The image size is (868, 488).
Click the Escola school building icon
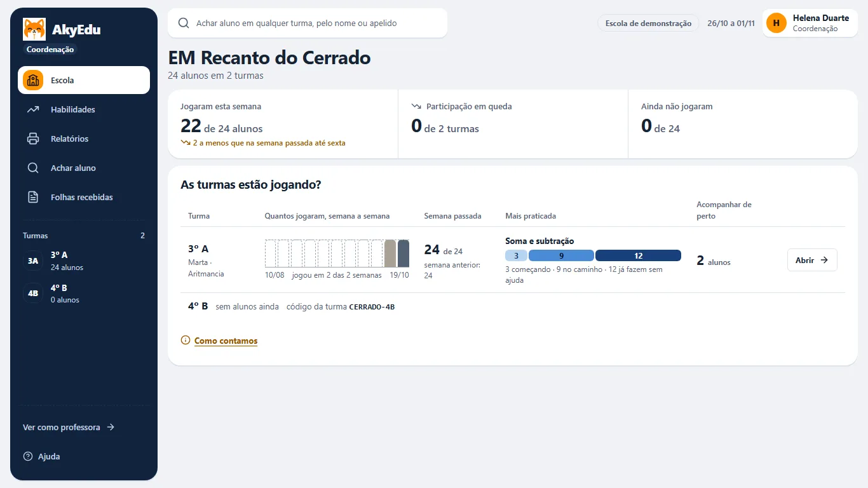pos(33,80)
